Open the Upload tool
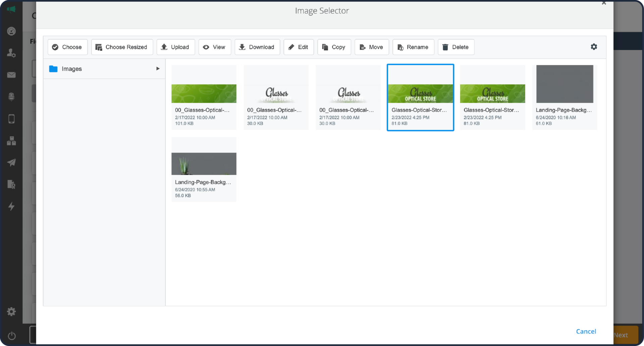The width and height of the screenshot is (644, 346). [175, 47]
